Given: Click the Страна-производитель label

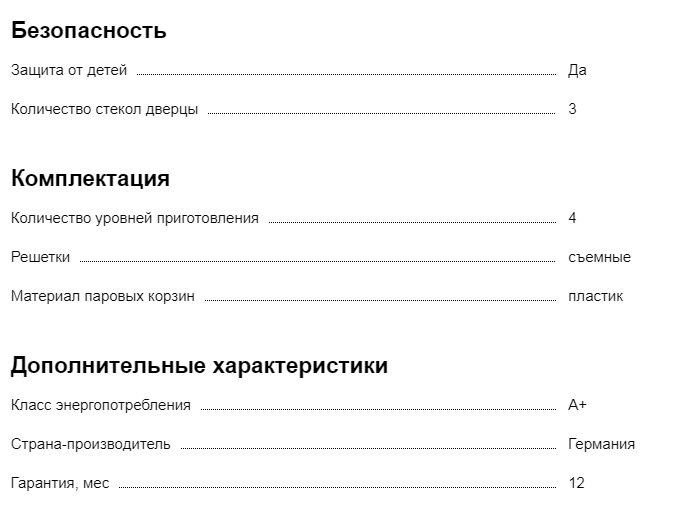Looking at the screenshot, I should click(90, 444).
